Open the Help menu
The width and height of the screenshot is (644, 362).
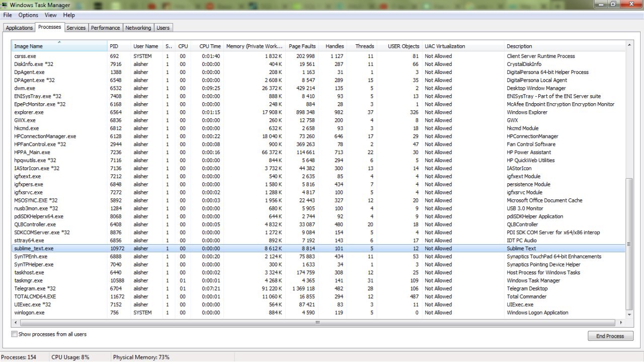(x=69, y=15)
